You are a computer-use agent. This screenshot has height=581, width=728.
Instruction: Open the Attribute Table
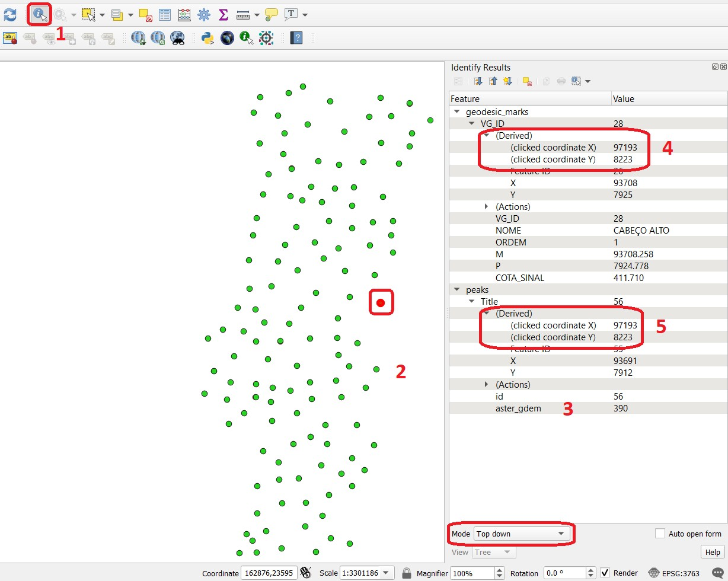coord(165,14)
